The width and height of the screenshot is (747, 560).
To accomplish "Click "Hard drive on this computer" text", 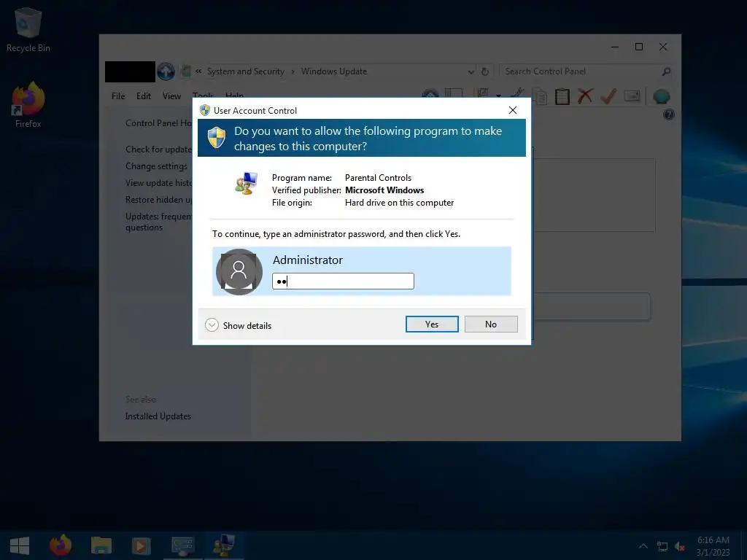I will tap(399, 203).
